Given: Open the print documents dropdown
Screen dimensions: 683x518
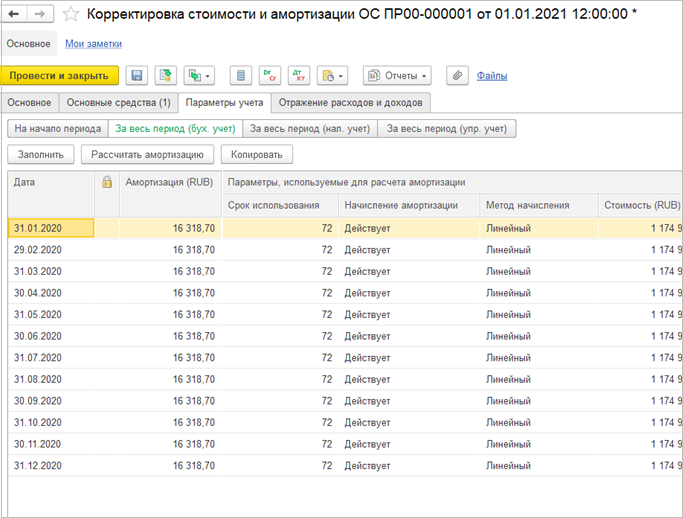Looking at the screenshot, I should 331,76.
